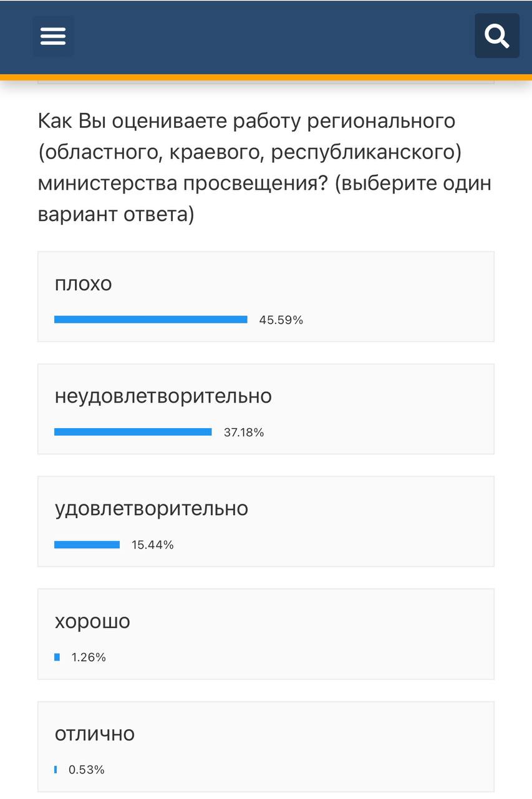
Task: Click the 15.44% percentage label
Action: click(153, 545)
